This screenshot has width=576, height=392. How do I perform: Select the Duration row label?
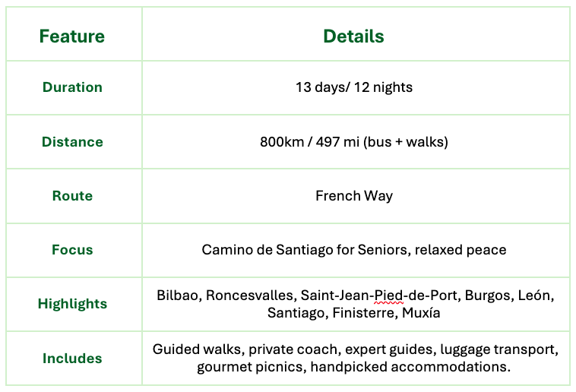pyautogui.click(x=72, y=87)
